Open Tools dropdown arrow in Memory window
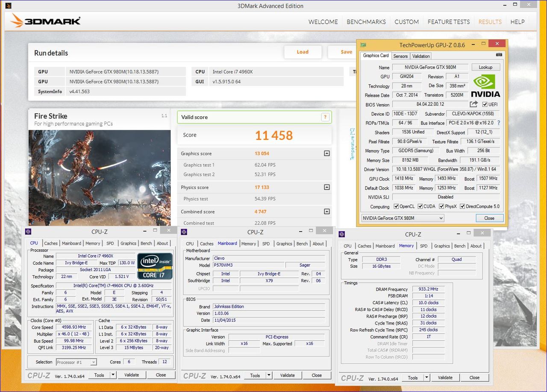This screenshot has height=392, width=547. [426, 377]
